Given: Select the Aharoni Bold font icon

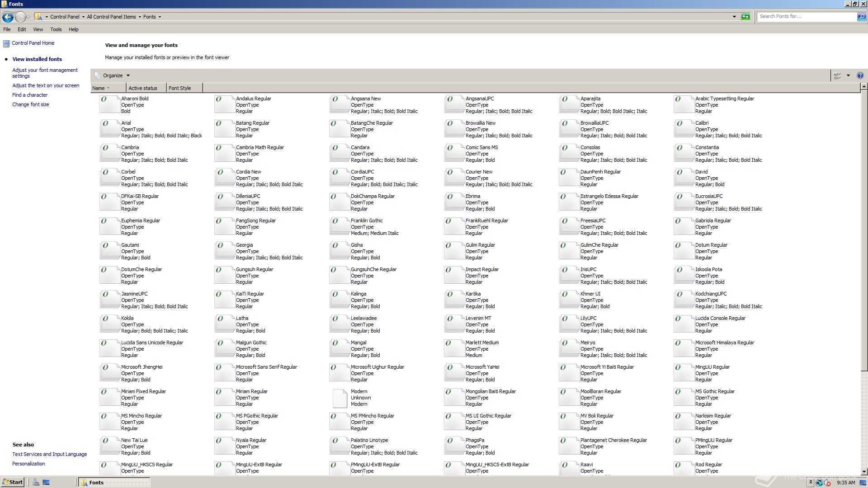Looking at the screenshot, I should [x=110, y=104].
